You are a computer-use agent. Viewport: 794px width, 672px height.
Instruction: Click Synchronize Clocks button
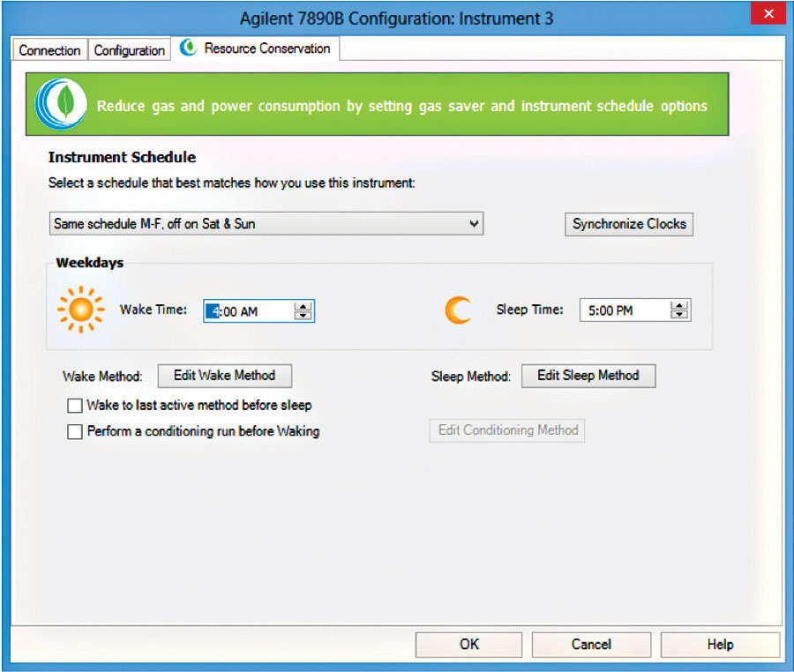(x=629, y=224)
